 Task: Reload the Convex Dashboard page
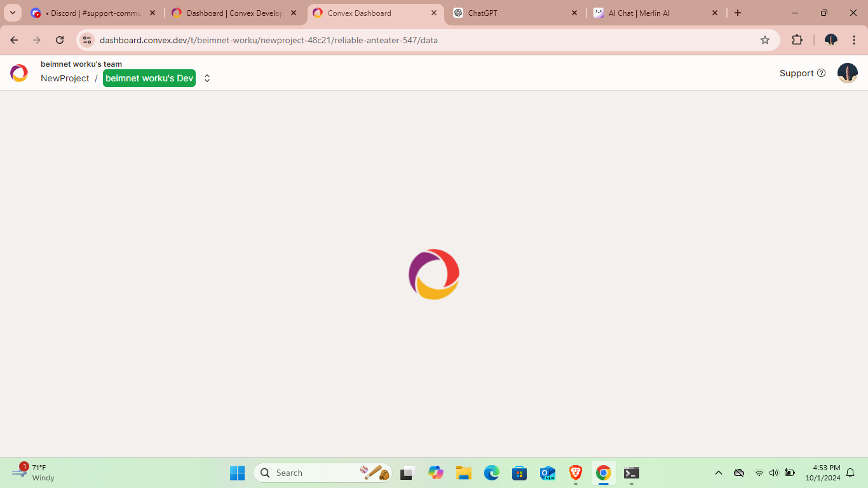point(60,40)
